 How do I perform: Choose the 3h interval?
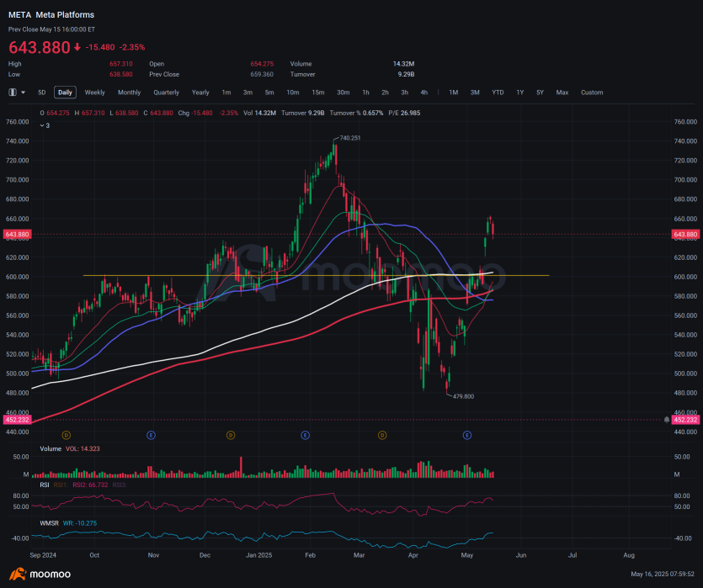(x=404, y=93)
